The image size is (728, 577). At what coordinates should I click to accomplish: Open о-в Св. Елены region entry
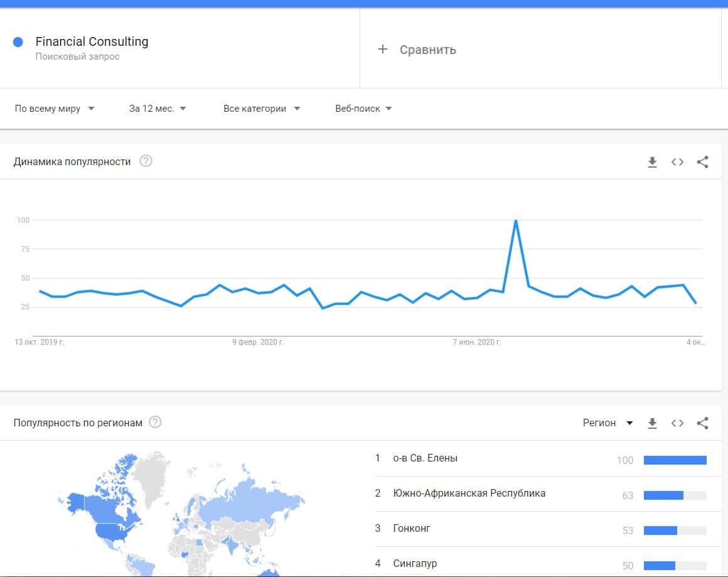coord(425,458)
